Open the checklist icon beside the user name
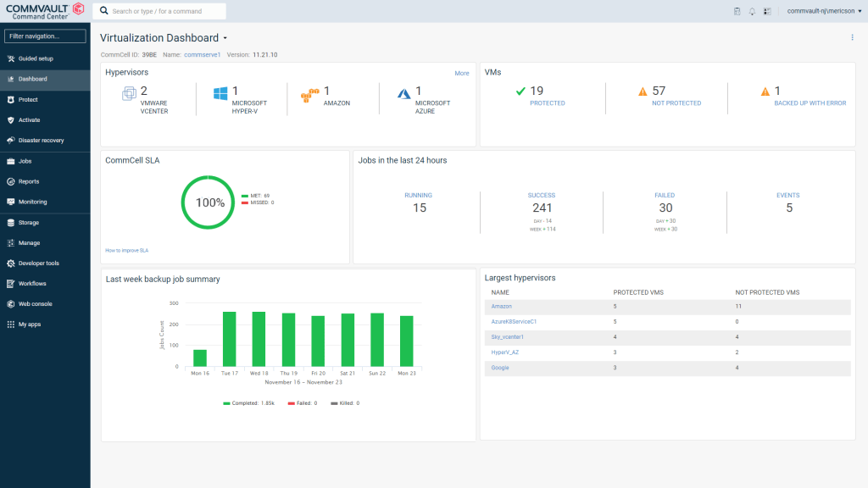 click(x=767, y=11)
